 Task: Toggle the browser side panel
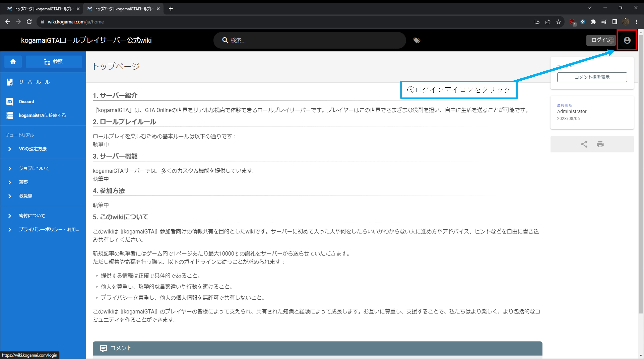coord(615,22)
